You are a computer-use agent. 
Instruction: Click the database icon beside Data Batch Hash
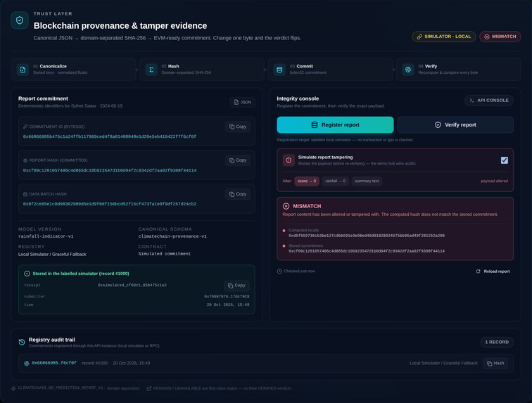point(25,194)
